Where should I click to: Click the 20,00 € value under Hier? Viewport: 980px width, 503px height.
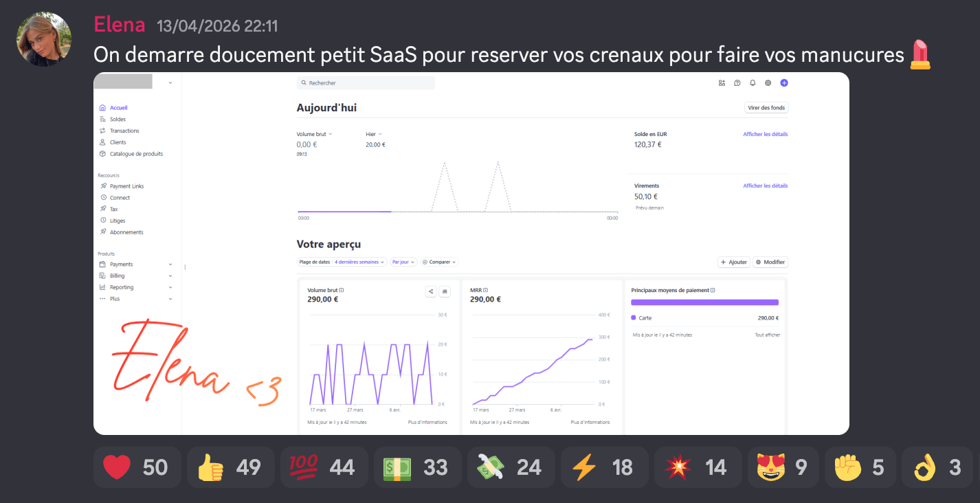coord(376,145)
